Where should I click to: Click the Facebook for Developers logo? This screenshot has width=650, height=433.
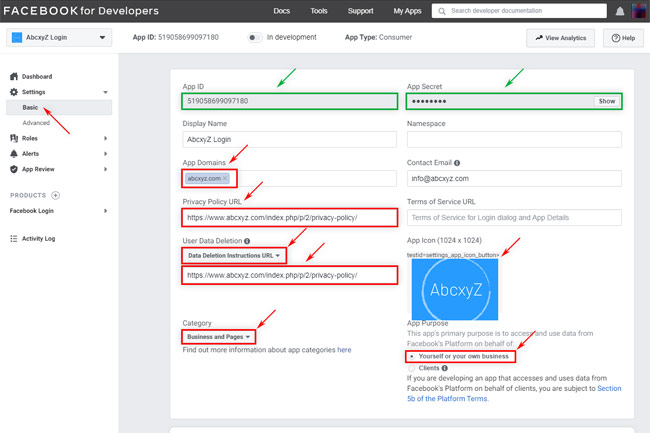point(81,11)
